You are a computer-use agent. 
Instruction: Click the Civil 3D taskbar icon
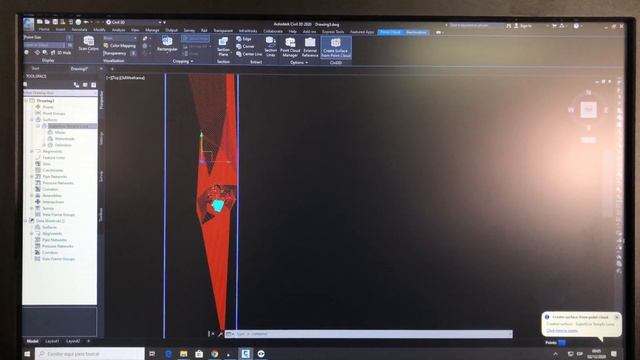(245, 353)
